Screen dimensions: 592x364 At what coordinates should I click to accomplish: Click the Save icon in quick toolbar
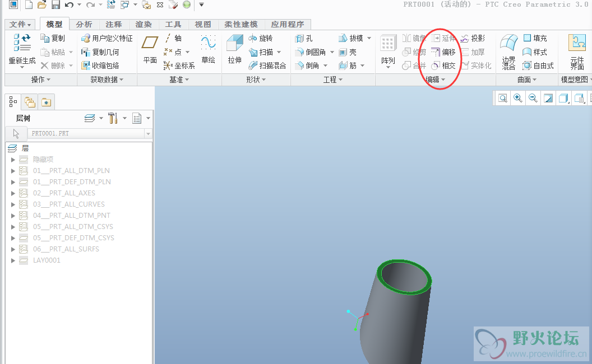(55, 5)
